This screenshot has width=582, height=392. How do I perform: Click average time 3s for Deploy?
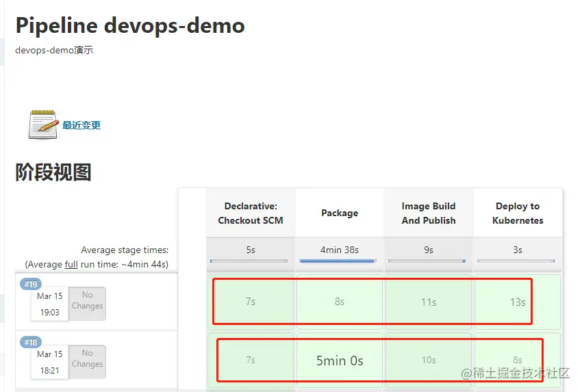coord(518,250)
